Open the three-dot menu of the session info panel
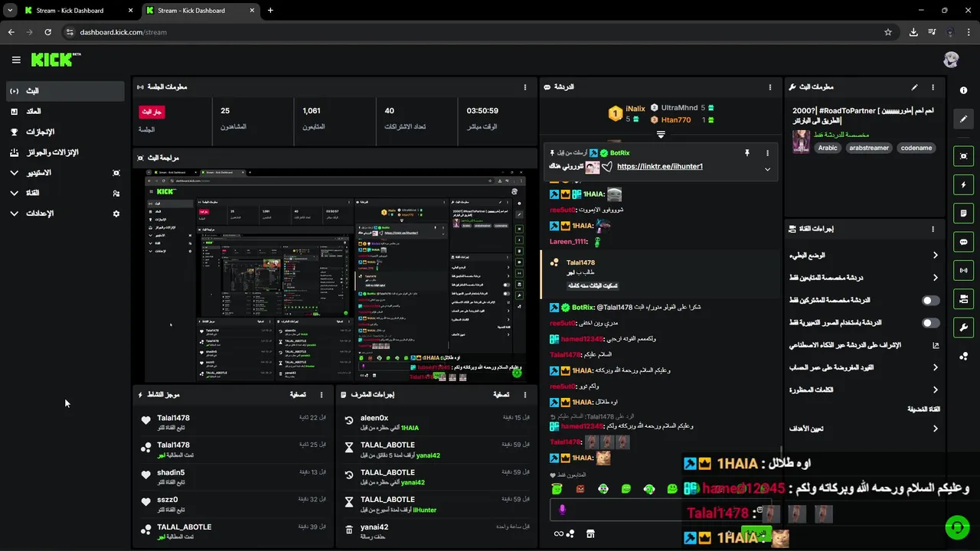This screenshot has height=551, width=980. [525, 87]
